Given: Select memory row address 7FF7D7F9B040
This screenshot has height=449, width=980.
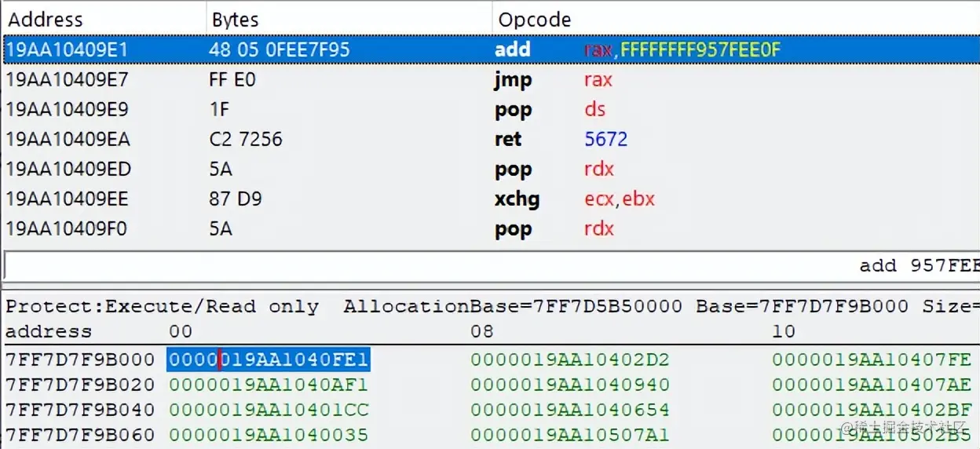Looking at the screenshot, I should tap(80, 410).
